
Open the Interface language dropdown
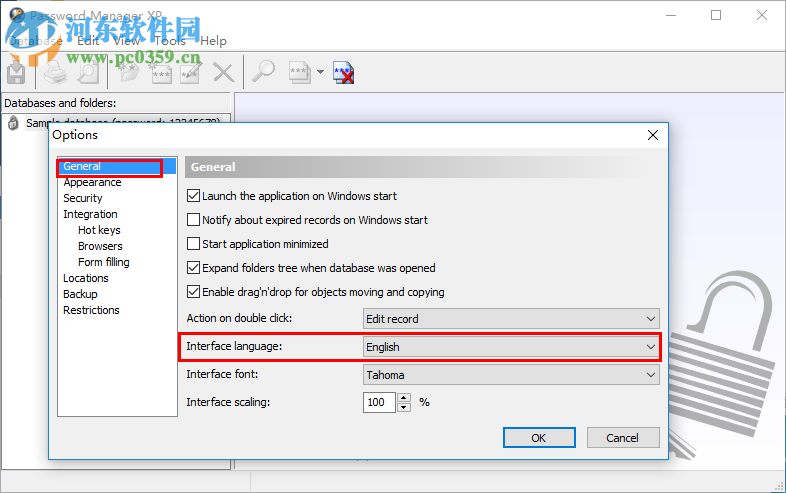511,347
